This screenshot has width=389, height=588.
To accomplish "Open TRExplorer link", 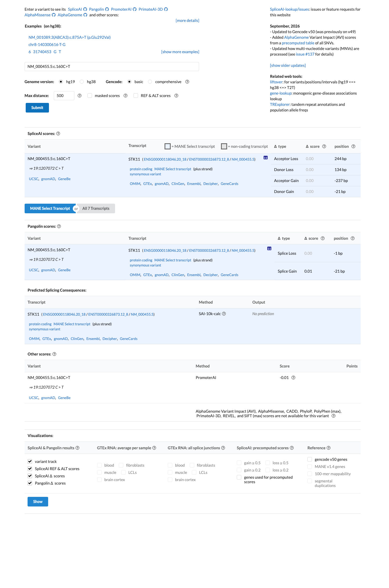I will pyautogui.click(x=280, y=105).
